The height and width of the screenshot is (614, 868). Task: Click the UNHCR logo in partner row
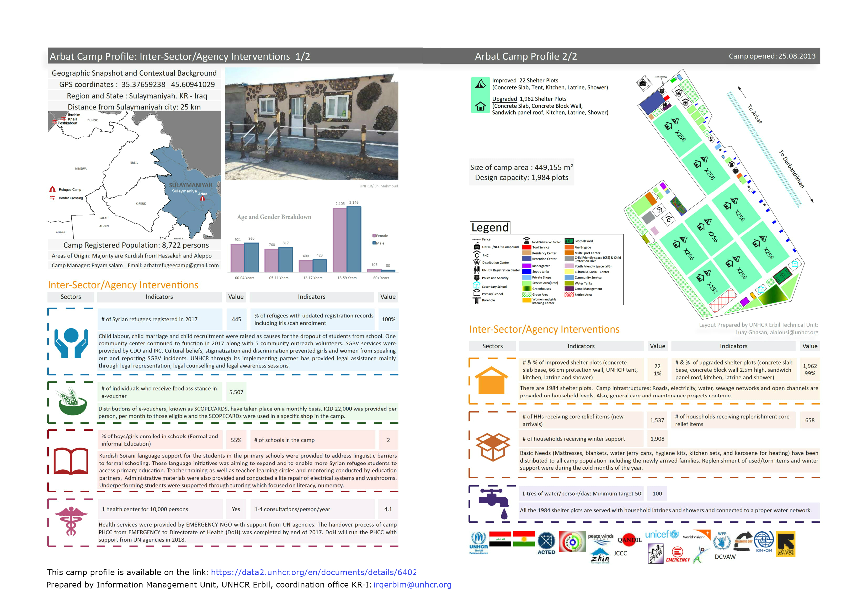[x=478, y=543]
